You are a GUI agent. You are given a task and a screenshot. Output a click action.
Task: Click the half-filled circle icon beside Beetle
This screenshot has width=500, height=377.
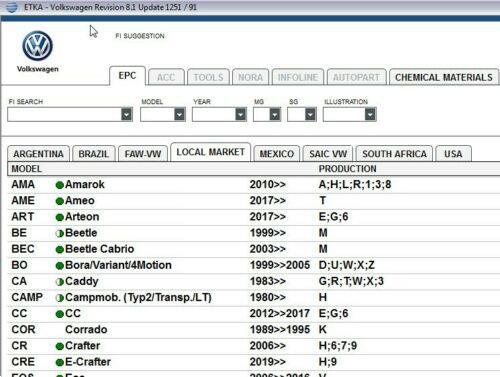click(60, 233)
